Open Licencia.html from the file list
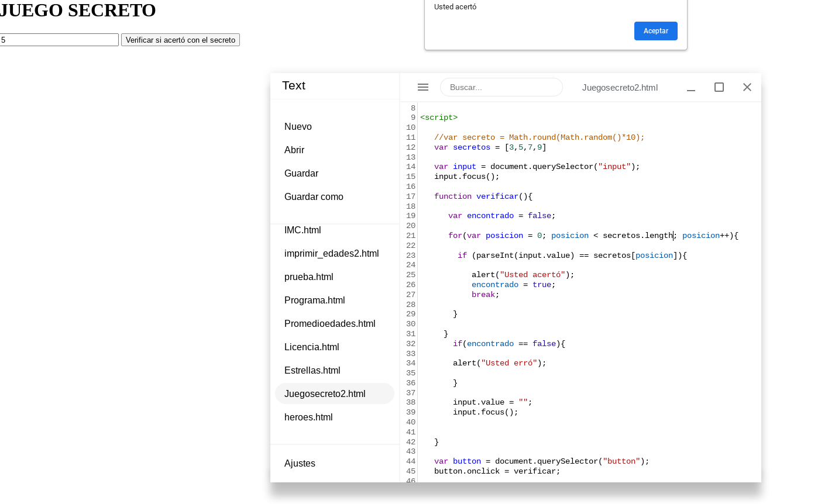This screenshot has width=828, height=504. tap(311, 347)
